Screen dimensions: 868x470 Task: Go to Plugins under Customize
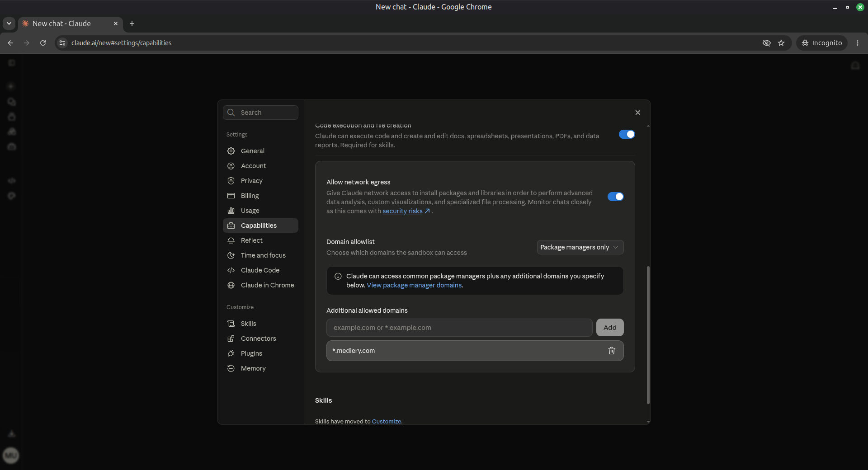pos(260,353)
